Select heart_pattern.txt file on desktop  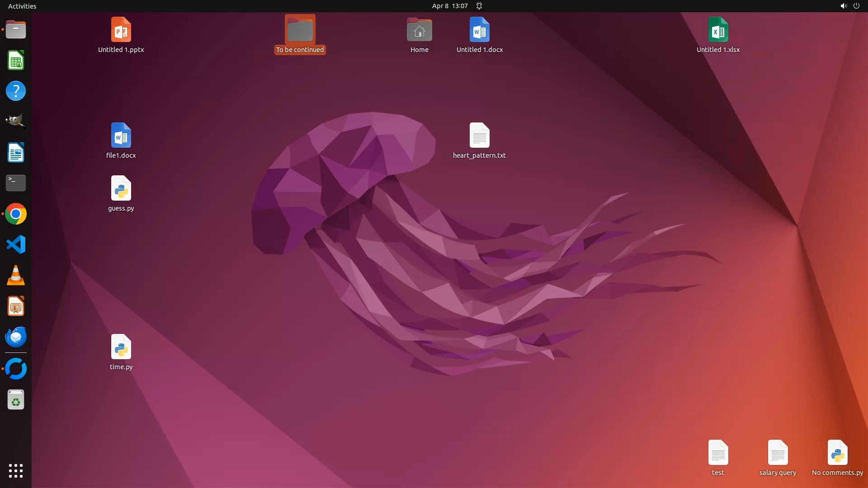coord(479,136)
